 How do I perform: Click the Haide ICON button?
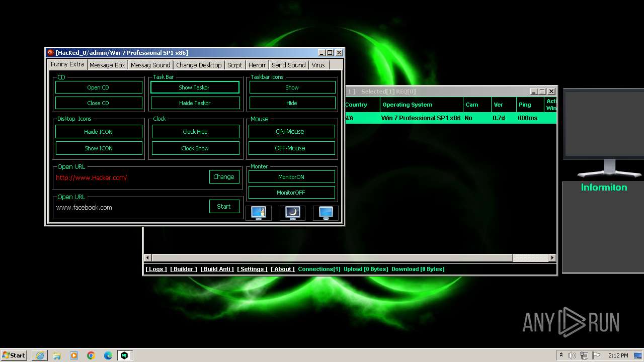tap(99, 132)
